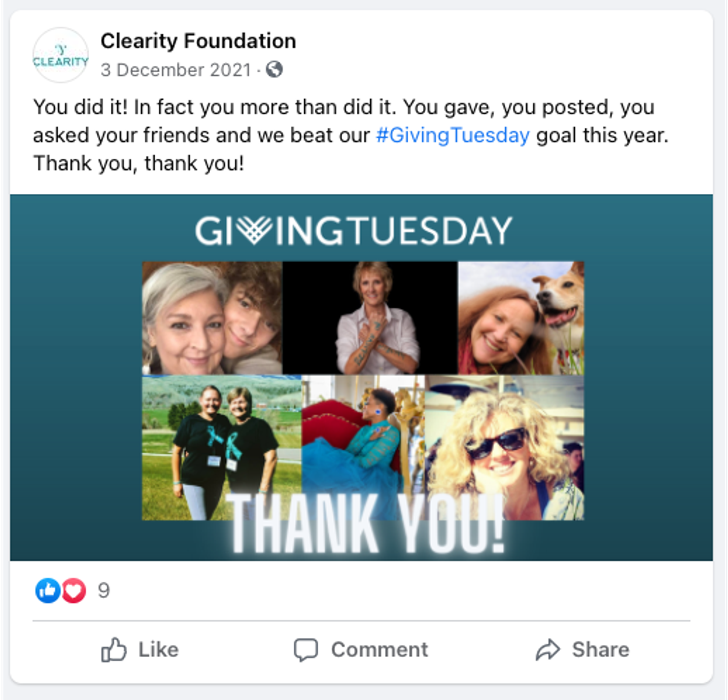The height and width of the screenshot is (700, 728).
Task: Open the Clearity Foundation page name link
Action: (x=198, y=41)
